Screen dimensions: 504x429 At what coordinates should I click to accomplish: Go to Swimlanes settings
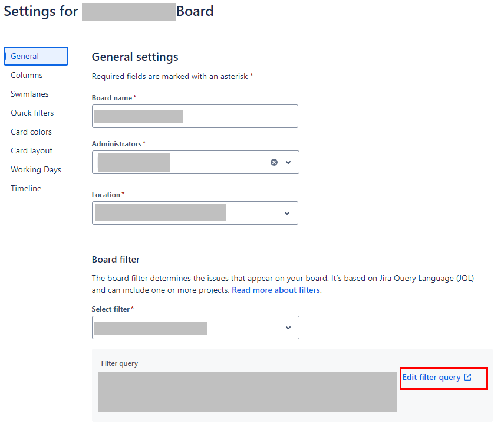(x=29, y=94)
